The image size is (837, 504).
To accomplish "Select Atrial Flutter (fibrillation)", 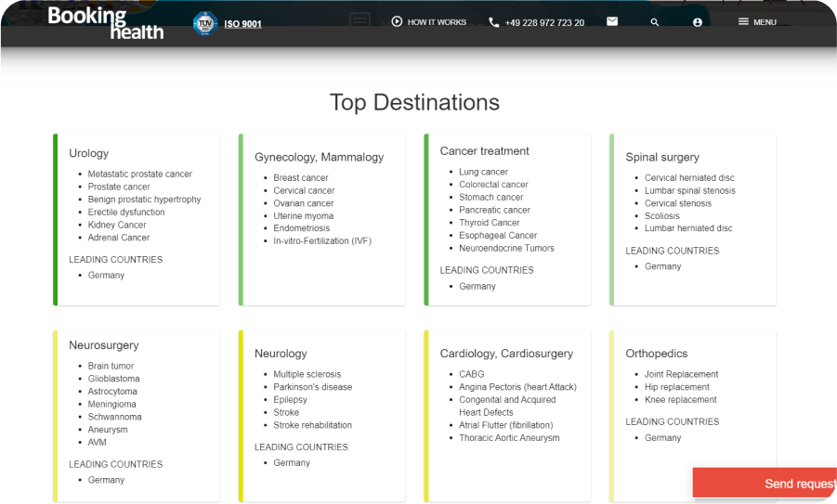I will pyautogui.click(x=506, y=425).
